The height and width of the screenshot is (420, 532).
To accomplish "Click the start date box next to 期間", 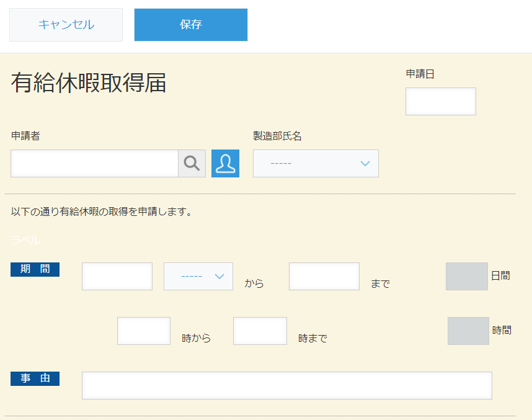I will coord(117,276).
